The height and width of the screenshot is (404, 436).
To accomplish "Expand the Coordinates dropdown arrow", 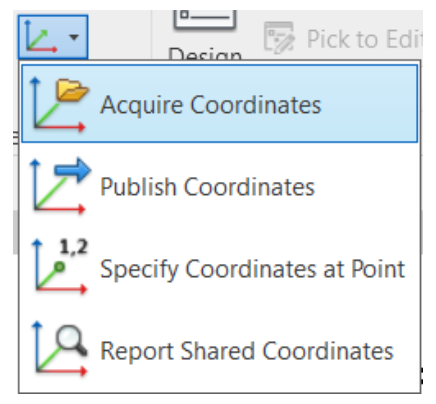I will 74,37.
